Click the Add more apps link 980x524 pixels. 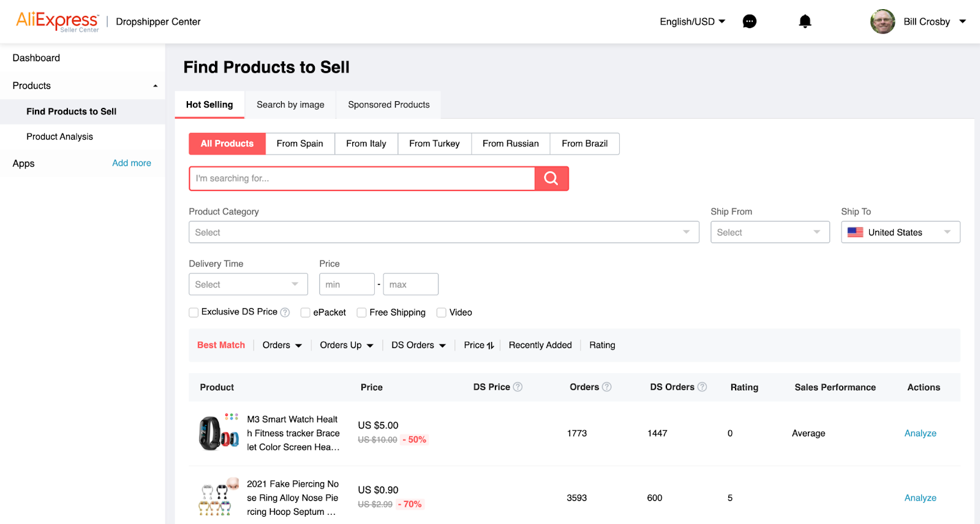pyautogui.click(x=132, y=163)
